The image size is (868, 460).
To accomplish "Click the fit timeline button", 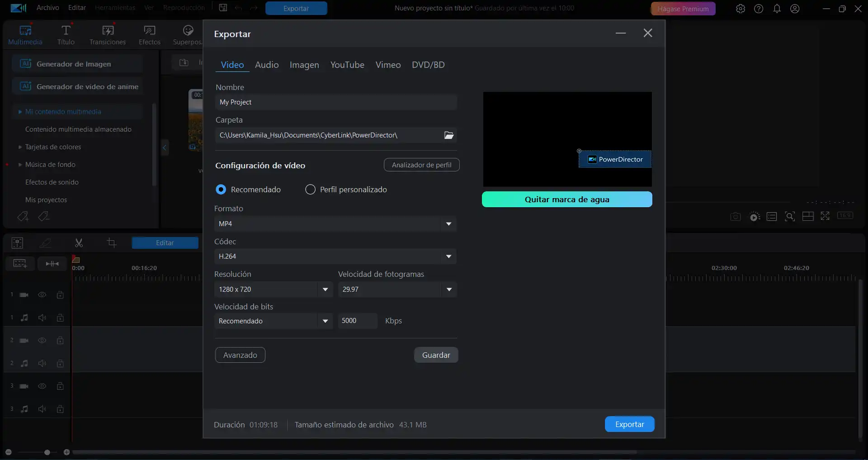I will 52,264.
